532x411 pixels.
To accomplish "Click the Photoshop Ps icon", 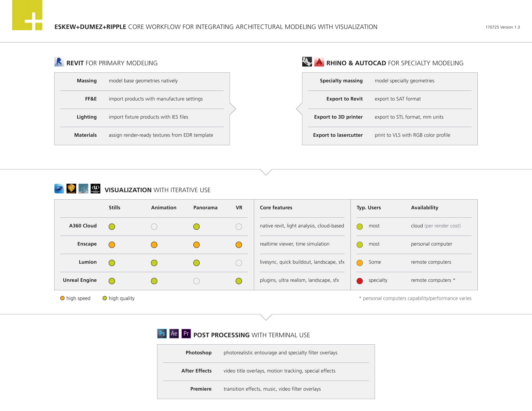I will tap(162, 334).
